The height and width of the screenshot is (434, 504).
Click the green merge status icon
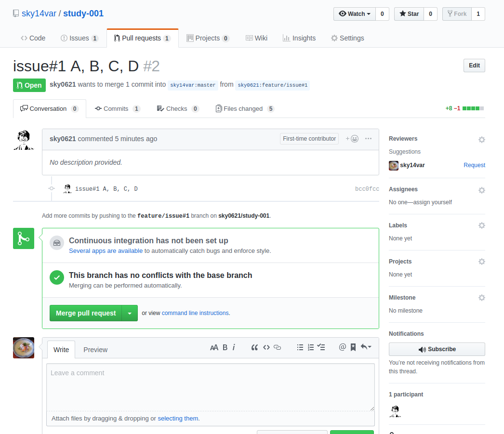click(x=24, y=238)
